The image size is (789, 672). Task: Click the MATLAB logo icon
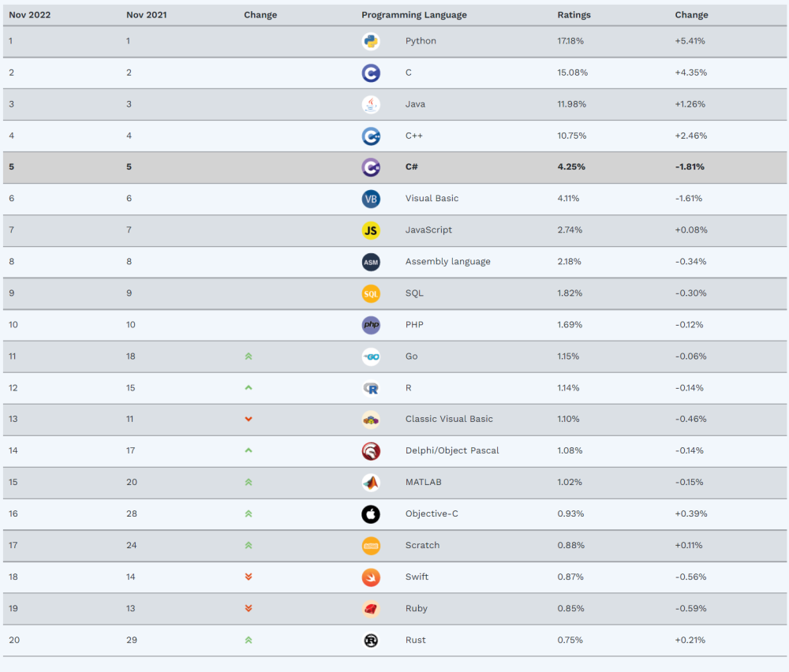point(370,483)
